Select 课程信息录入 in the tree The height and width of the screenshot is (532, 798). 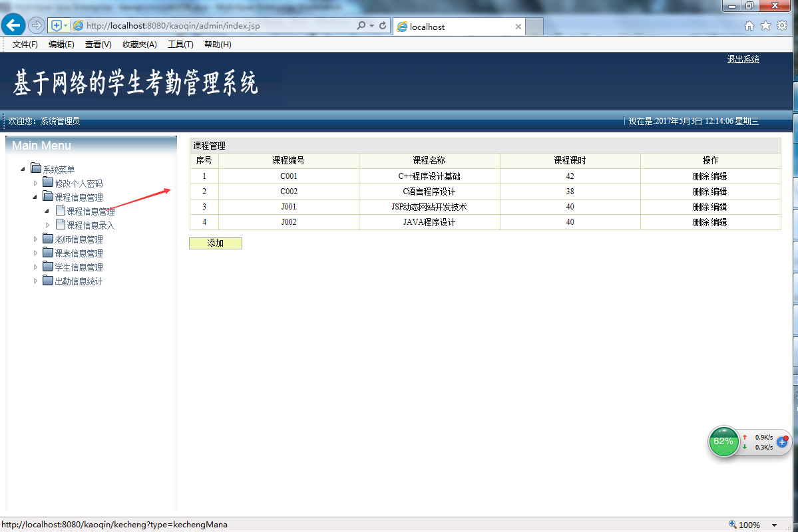click(91, 225)
